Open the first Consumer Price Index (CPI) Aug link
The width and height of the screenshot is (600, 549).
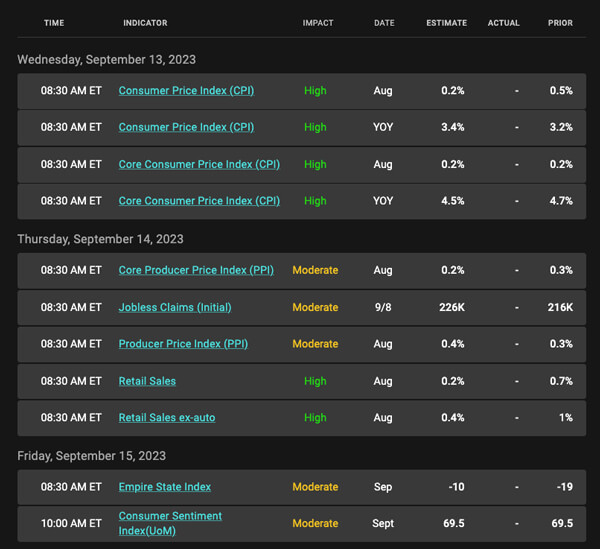(x=186, y=91)
